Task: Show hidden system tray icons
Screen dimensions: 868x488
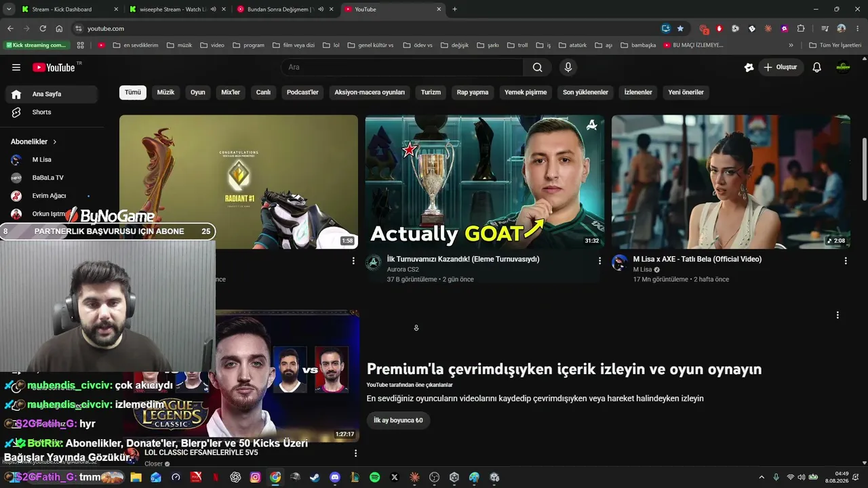Action: (762, 477)
